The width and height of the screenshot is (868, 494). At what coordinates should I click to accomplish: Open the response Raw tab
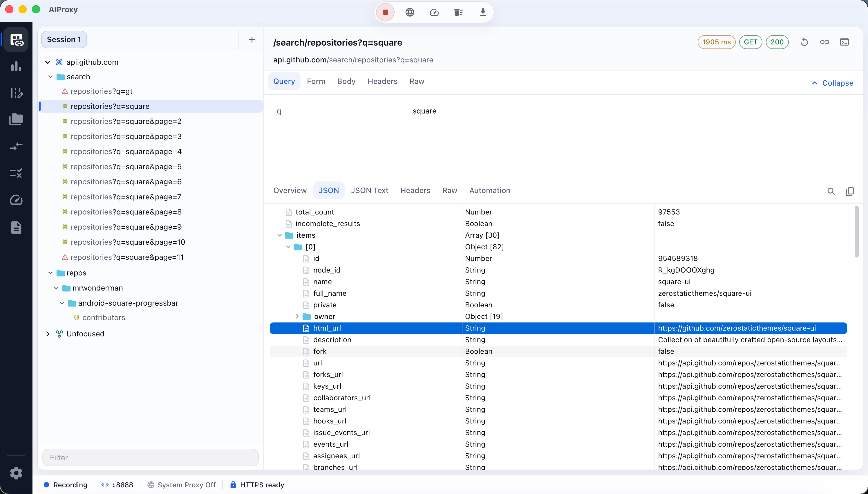tap(450, 191)
